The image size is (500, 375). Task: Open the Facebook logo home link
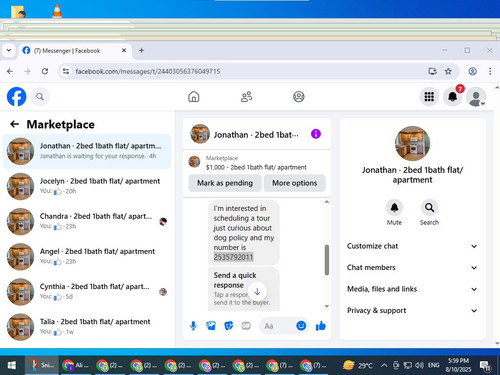(16, 97)
